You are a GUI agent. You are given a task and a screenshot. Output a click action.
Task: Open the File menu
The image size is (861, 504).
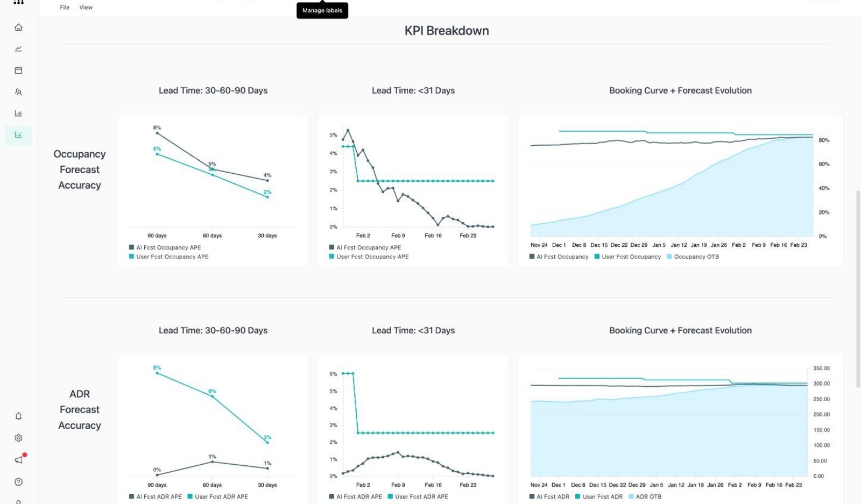tap(65, 8)
